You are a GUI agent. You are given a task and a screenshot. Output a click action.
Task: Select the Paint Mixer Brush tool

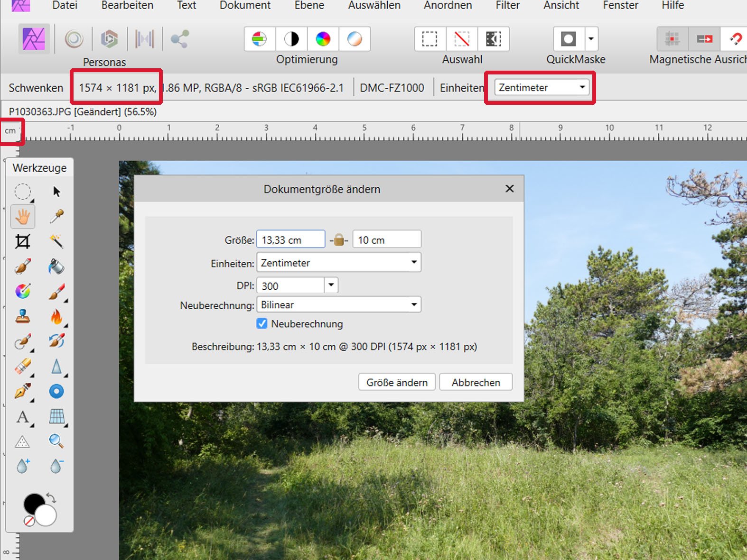point(56,291)
